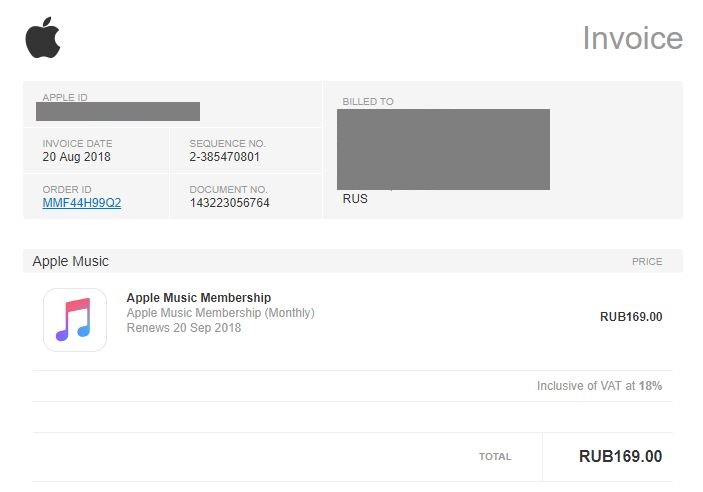
Task: Click the RUS country text
Action: [x=355, y=199]
